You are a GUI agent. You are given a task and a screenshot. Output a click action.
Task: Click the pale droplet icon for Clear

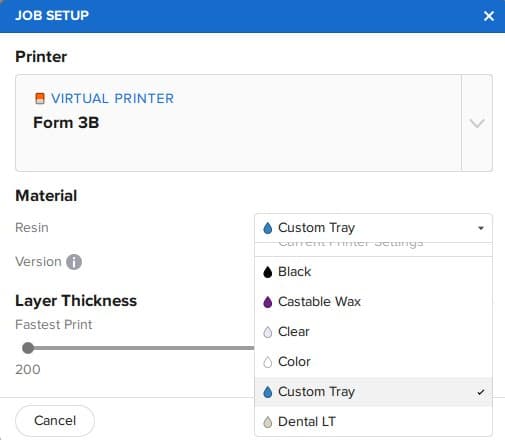(268, 332)
